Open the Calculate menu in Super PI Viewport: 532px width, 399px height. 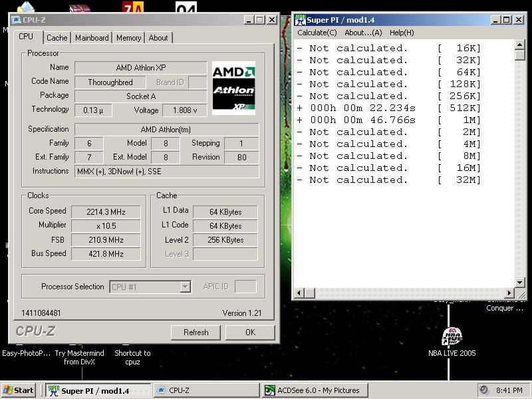click(317, 33)
